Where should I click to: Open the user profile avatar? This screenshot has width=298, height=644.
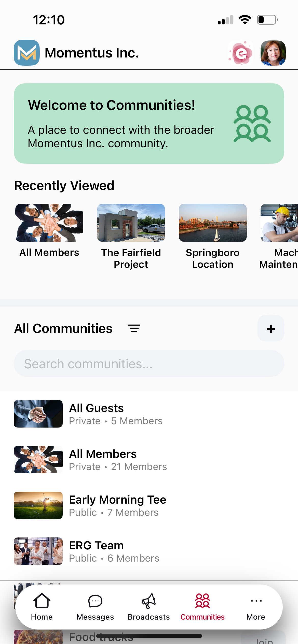point(273,53)
